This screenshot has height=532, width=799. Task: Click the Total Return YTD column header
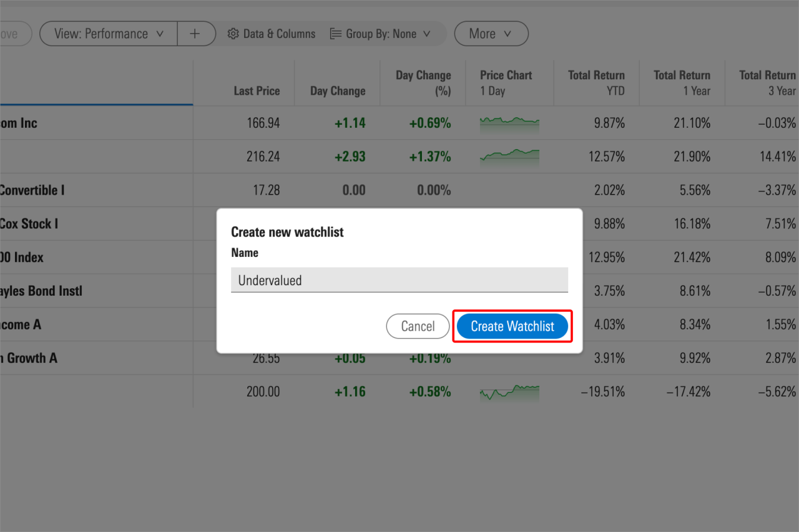[596, 82]
